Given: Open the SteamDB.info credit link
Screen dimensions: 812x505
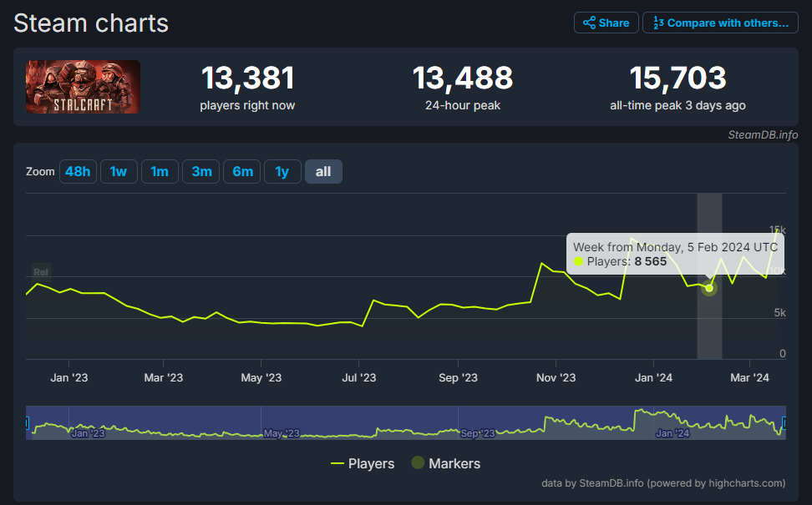Looking at the screenshot, I should pyautogui.click(x=763, y=135).
